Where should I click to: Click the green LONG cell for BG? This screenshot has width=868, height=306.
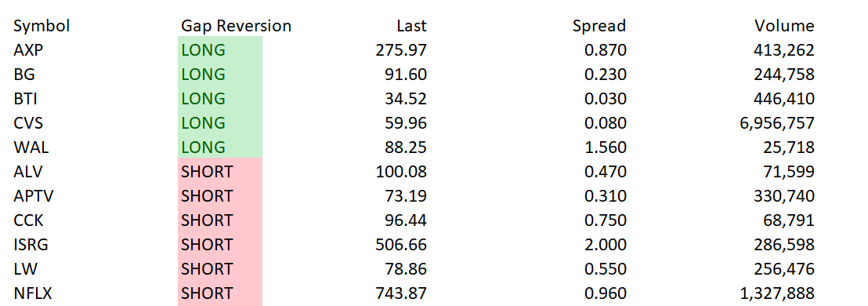pos(220,75)
